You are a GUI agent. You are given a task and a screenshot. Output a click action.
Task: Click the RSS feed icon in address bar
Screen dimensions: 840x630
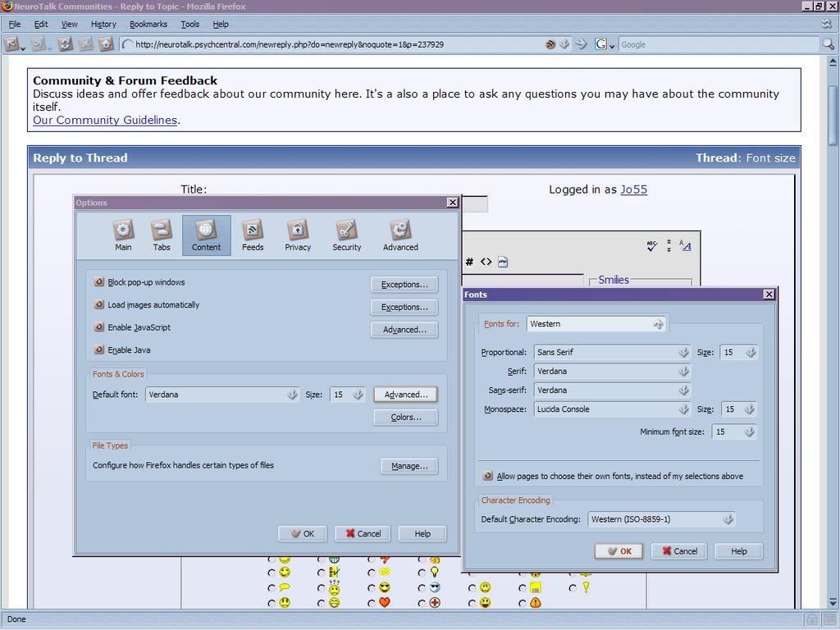pyautogui.click(x=550, y=44)
